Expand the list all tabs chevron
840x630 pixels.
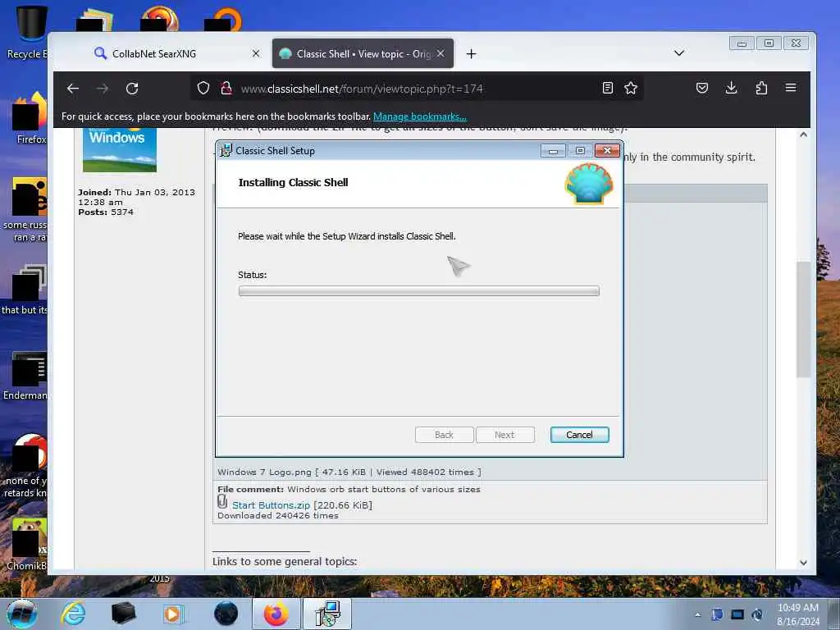(679, 53)
